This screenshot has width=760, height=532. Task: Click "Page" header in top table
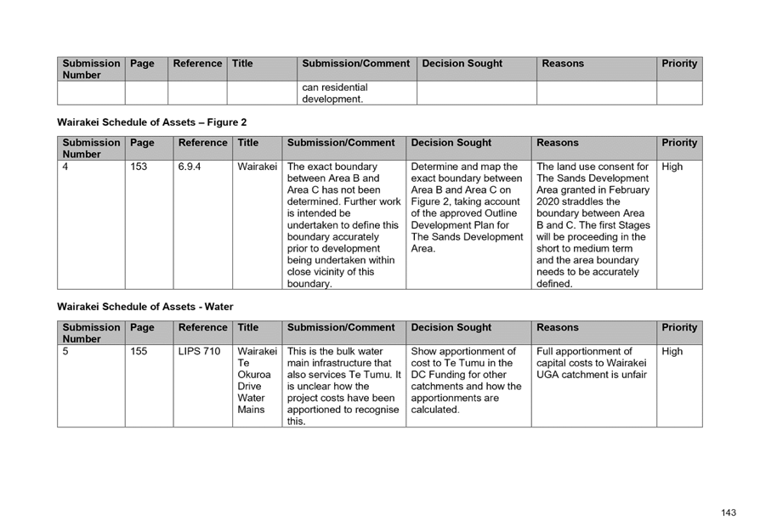tap(146, 69)
